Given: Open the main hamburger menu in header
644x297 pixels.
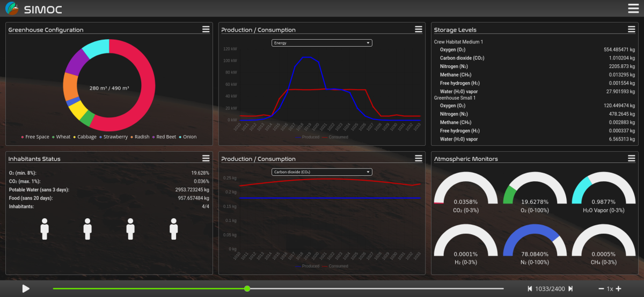Looking at the screenshot, I should pos(633,9).
